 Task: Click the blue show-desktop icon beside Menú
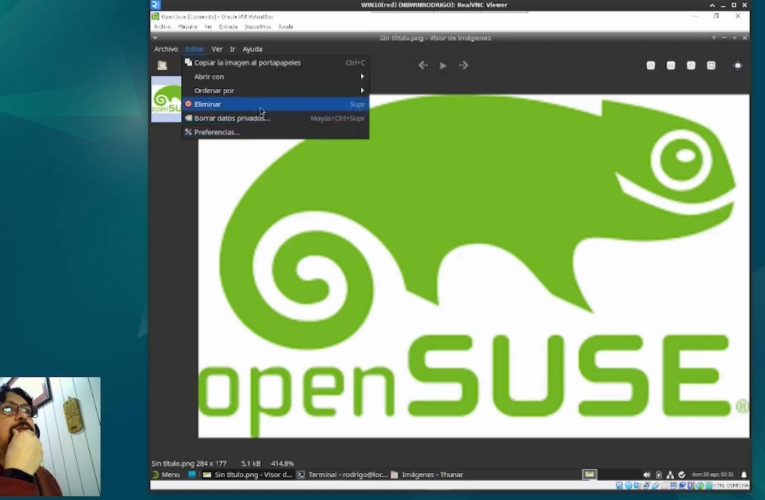click(192, 475)
